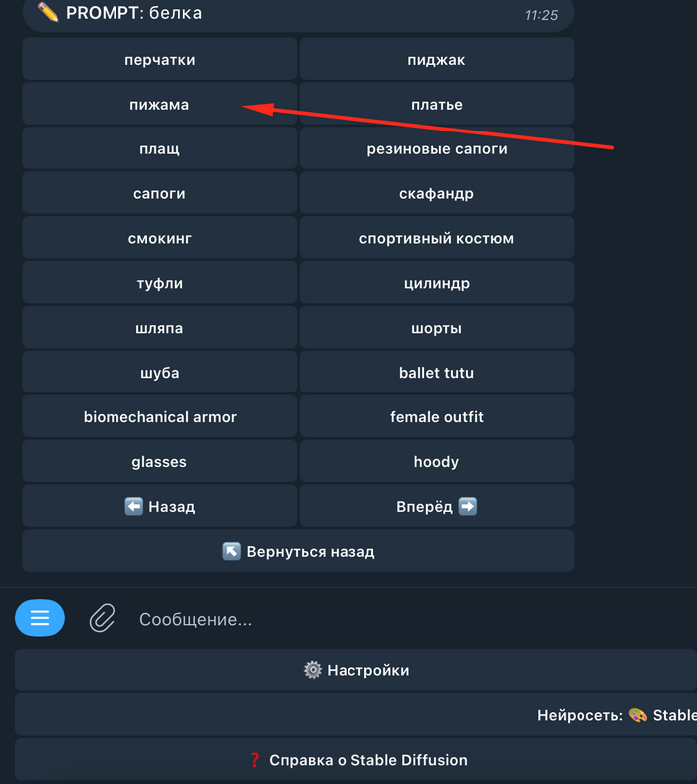Pick the резиновые сапоги option
Image resolution: width=697 pixels, height=784 pixels.
point(436,148)
